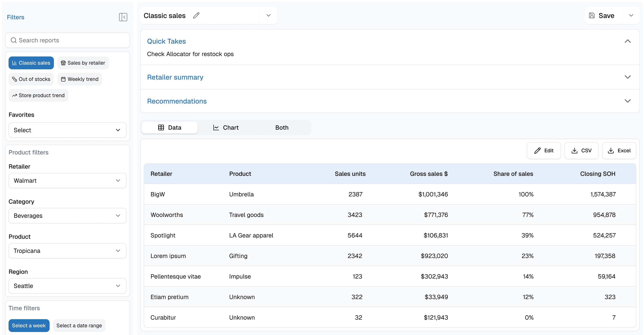Toggle Select a week time filter
Image resolution: width=644 pixels, height=335 pixels.
point(29,326)
